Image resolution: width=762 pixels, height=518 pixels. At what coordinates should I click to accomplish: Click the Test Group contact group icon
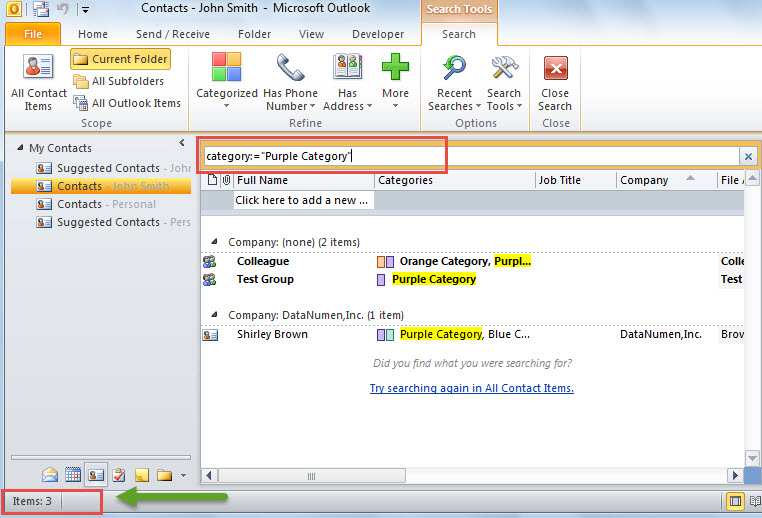click(209, 280)
